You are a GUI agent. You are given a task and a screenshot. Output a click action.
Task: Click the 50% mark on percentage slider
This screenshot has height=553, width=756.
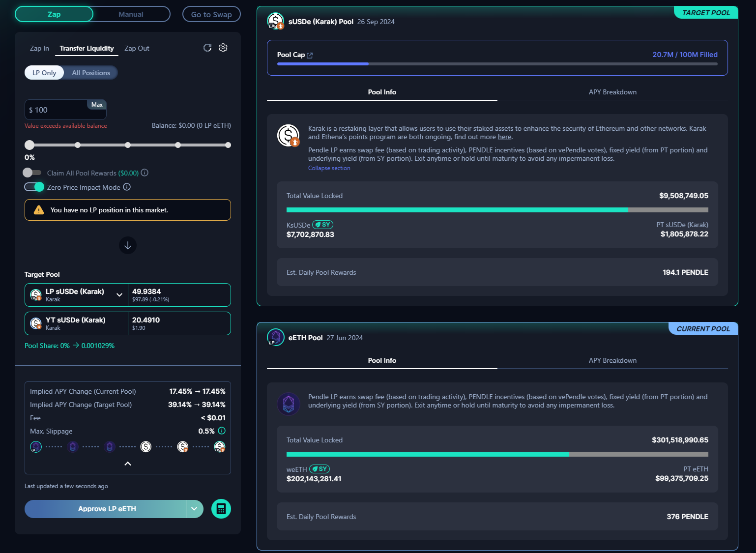[128, 145]
